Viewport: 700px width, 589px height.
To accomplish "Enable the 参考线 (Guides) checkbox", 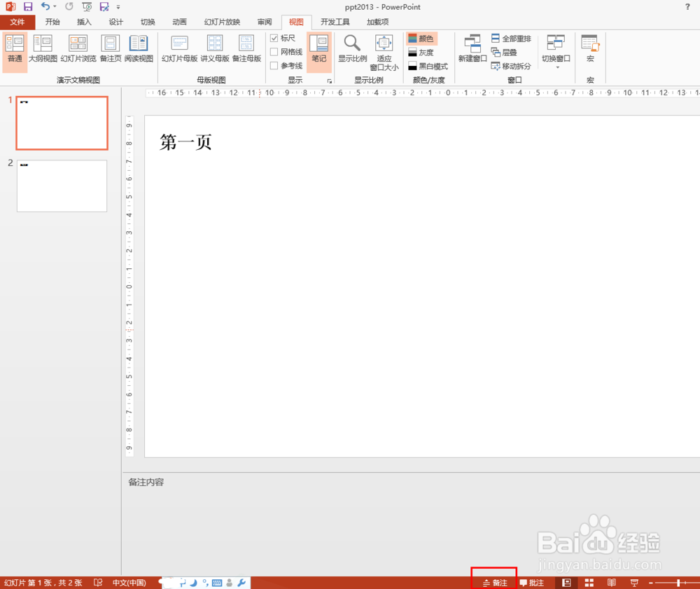I will (274, 65).
